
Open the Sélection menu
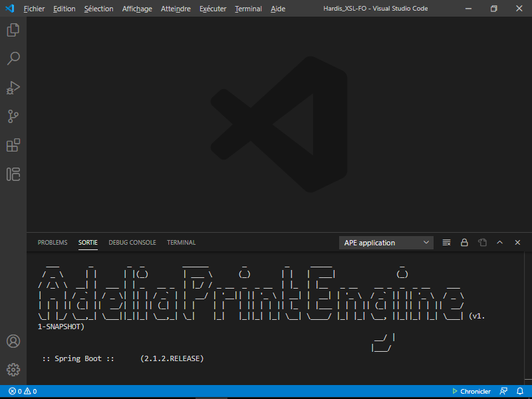coord(98,9)
